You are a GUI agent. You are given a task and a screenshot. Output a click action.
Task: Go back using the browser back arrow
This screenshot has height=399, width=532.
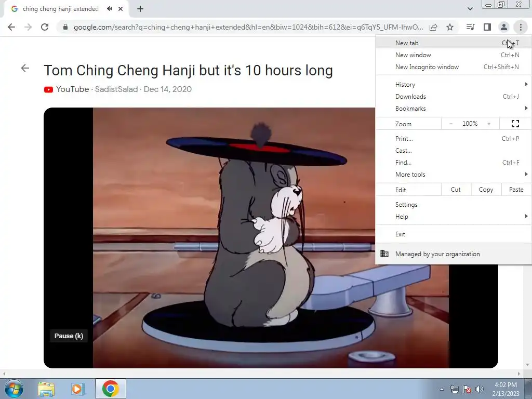point(11,27)
